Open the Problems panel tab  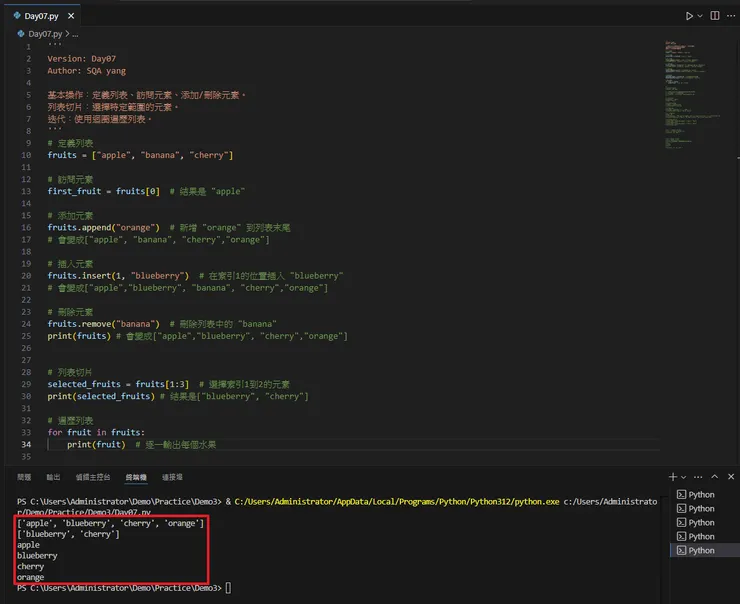(x=24, y=477)
